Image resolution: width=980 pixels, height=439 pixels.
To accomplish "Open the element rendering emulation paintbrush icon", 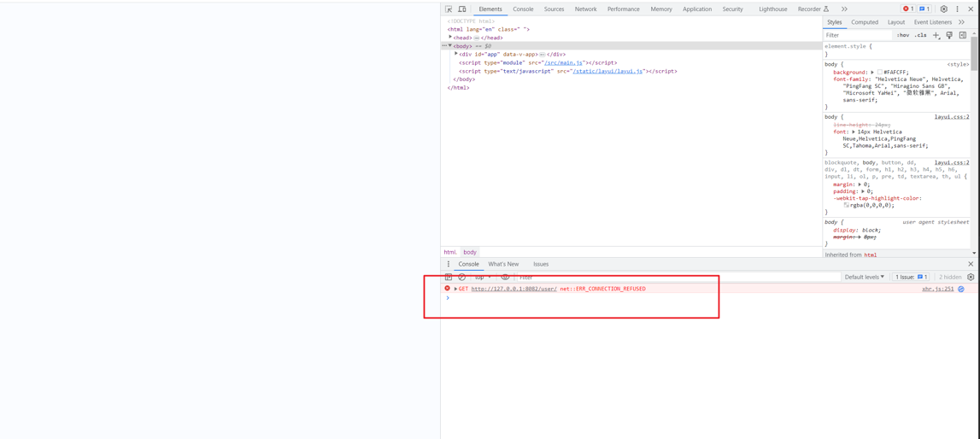I will [x=948, y=35].
